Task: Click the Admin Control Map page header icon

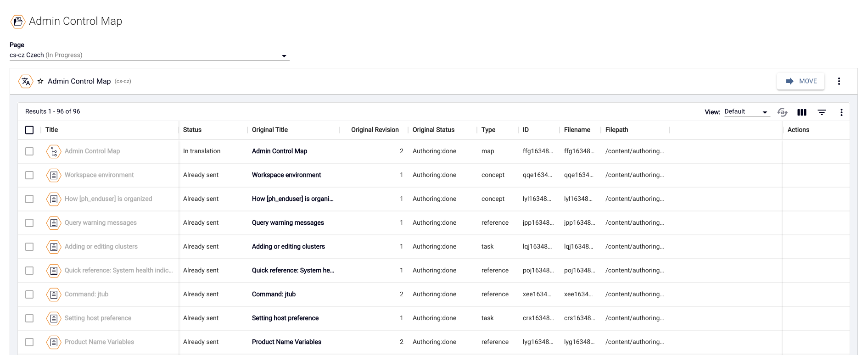Action: (18, 22)
